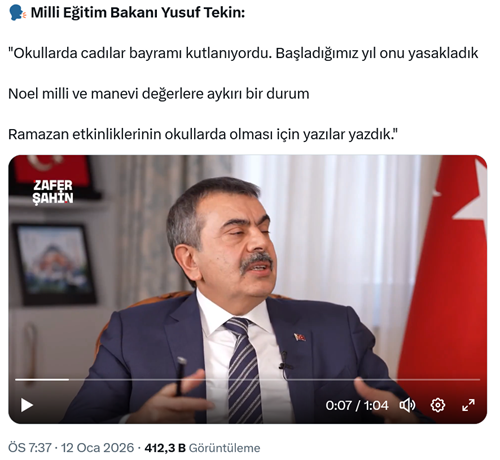
Task: Open the ÖS 7:37 timestamp link
Action: coord(30,448)
